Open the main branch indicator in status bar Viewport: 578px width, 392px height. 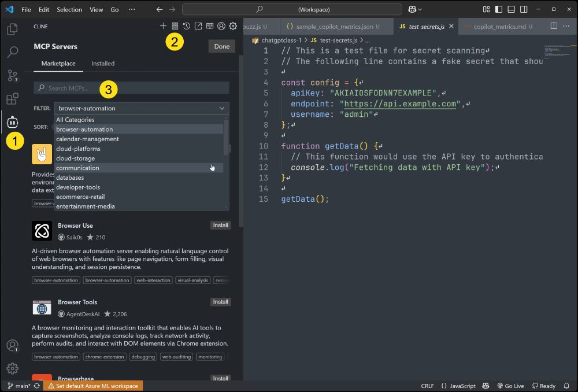19,386
